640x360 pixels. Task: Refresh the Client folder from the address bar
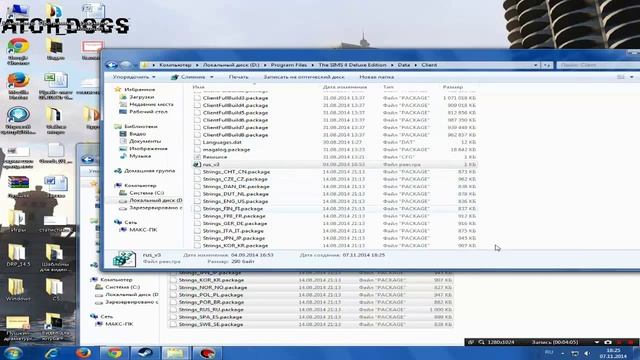click(x=547, y=65)
